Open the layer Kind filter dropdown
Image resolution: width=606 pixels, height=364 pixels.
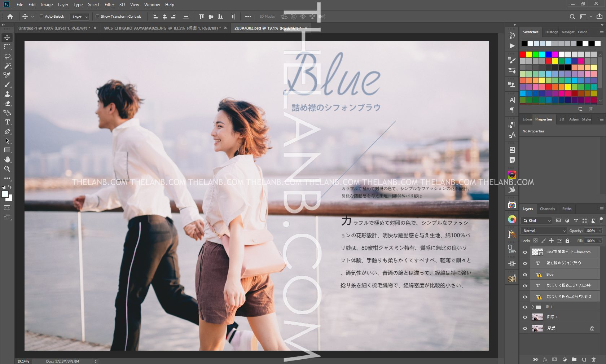click(537, 220)
